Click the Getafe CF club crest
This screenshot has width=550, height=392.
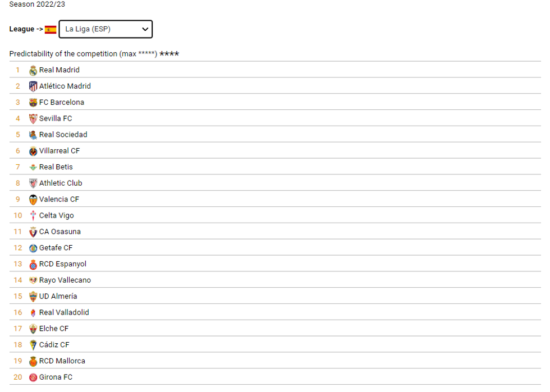(x=33, y=248)
